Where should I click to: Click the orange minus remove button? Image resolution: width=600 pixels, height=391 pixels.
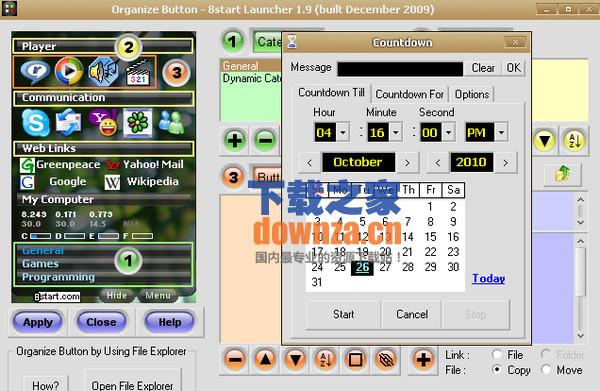tap(235, 360)
